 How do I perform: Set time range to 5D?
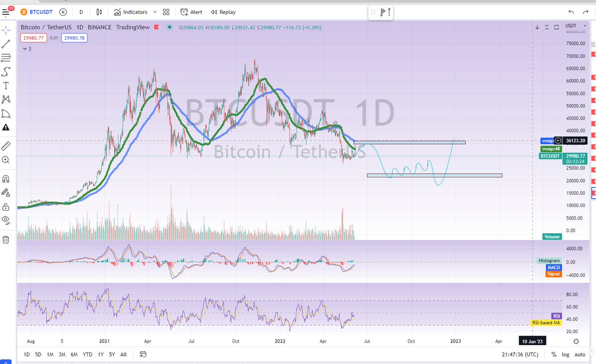(38, 355)
